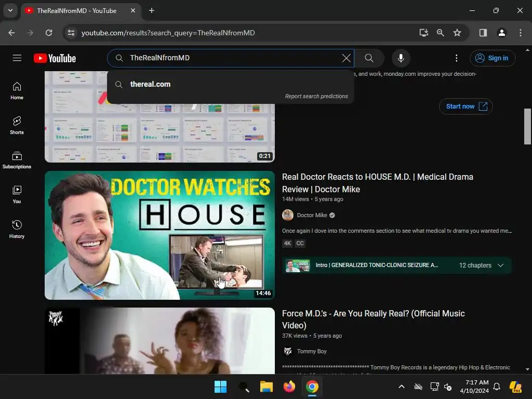Start voice search with the microphone
Screen dimensions: 532x399
[x=401, y=58]
